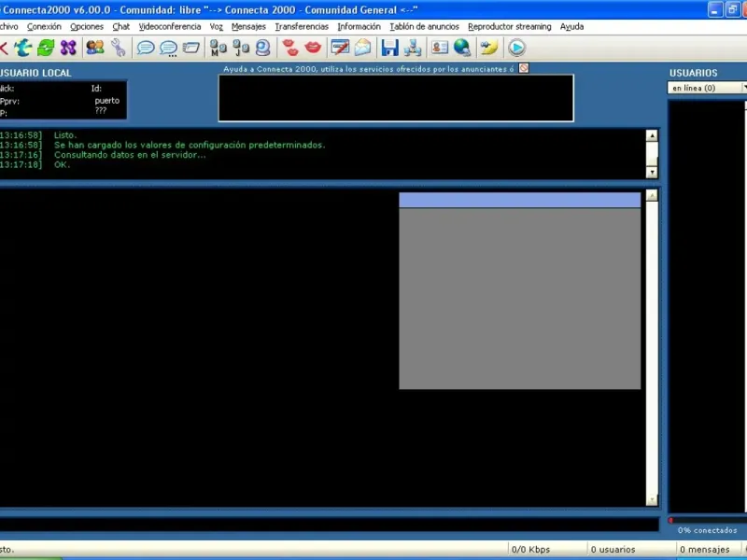Click the log panel scroll down arrow
This screenshot has height=560, width=747.
pyautogui.click(x=652, y=172)
